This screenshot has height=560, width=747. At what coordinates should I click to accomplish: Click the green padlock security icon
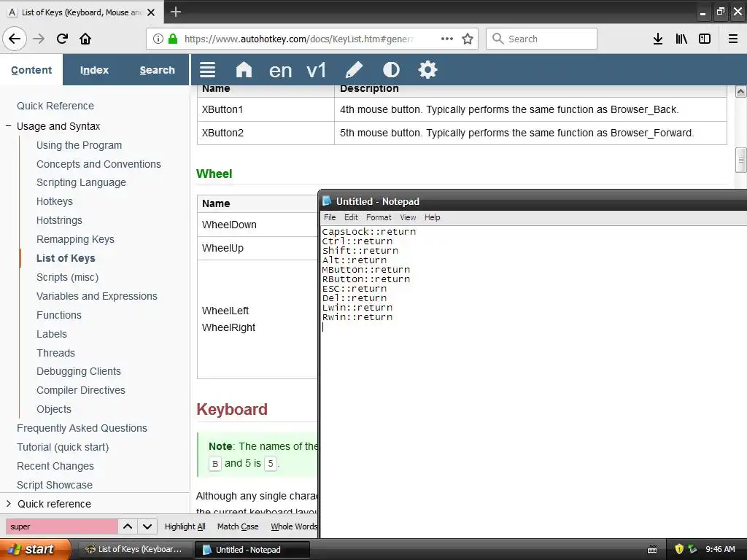coord(173,39)
